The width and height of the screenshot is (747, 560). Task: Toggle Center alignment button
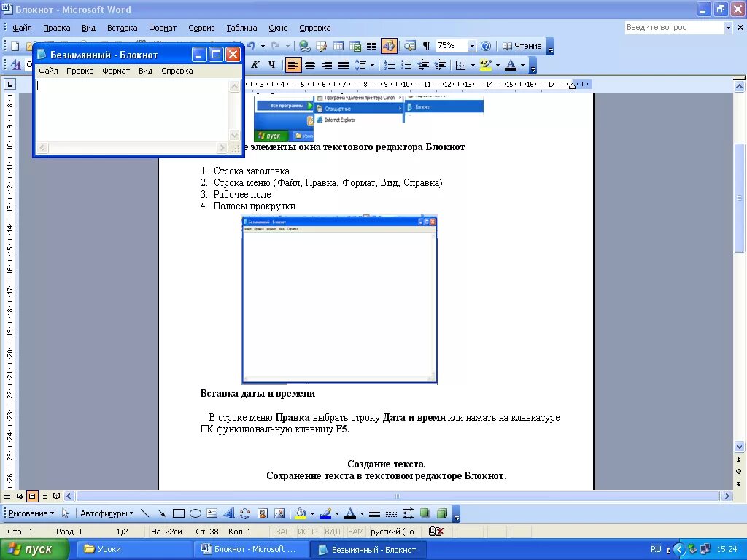[310, 65]
